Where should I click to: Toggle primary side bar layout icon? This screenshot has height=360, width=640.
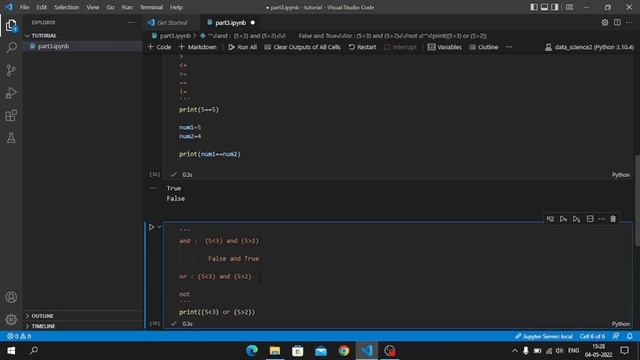point(534,7)
